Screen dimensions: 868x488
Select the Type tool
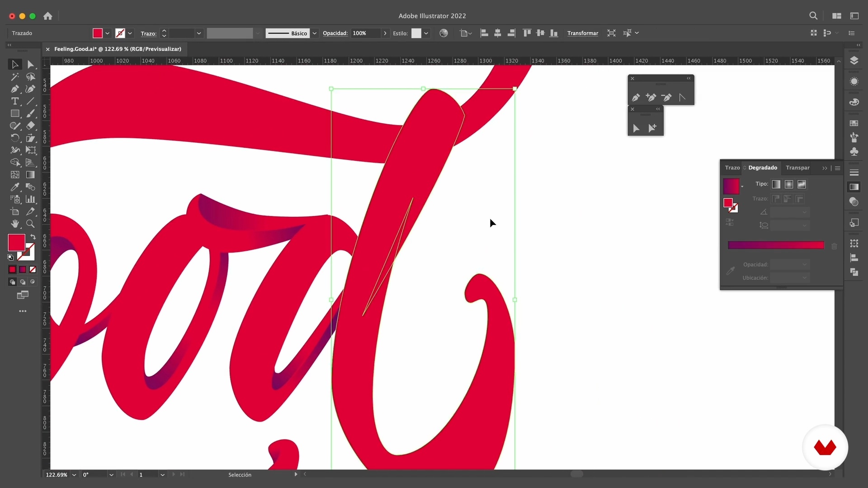tap(14, 101)
